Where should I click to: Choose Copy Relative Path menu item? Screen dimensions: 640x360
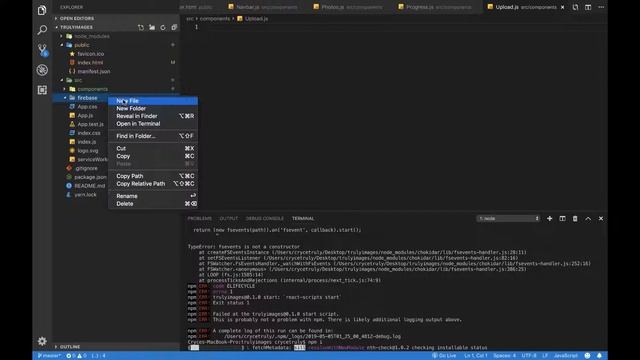point(153,184)
